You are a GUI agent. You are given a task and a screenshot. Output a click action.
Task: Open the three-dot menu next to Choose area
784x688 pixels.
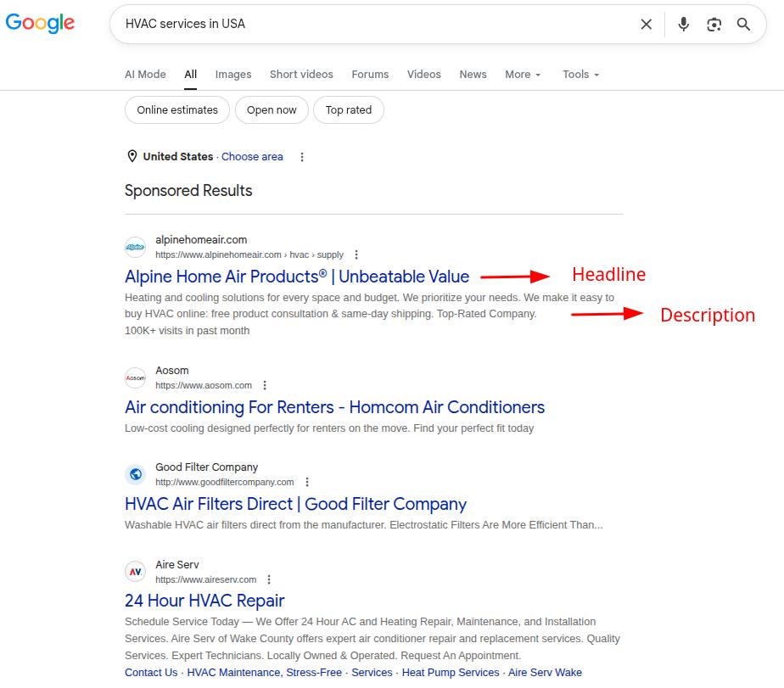pyautogui.click(x=302, y=157)
